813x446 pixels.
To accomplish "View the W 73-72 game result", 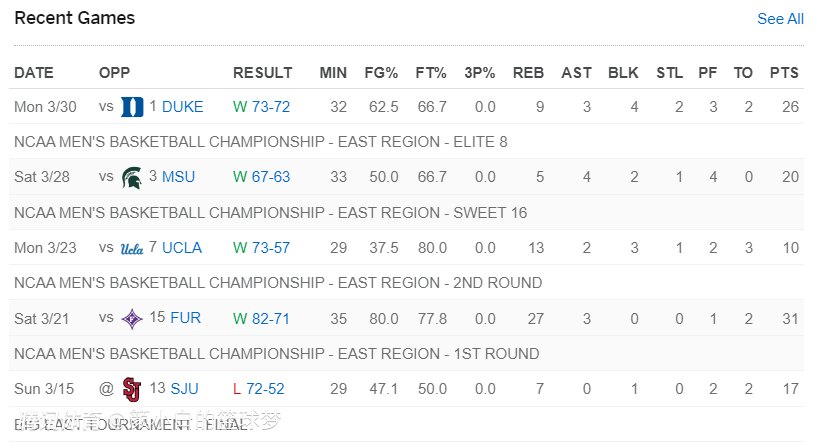I will point(261,107).
